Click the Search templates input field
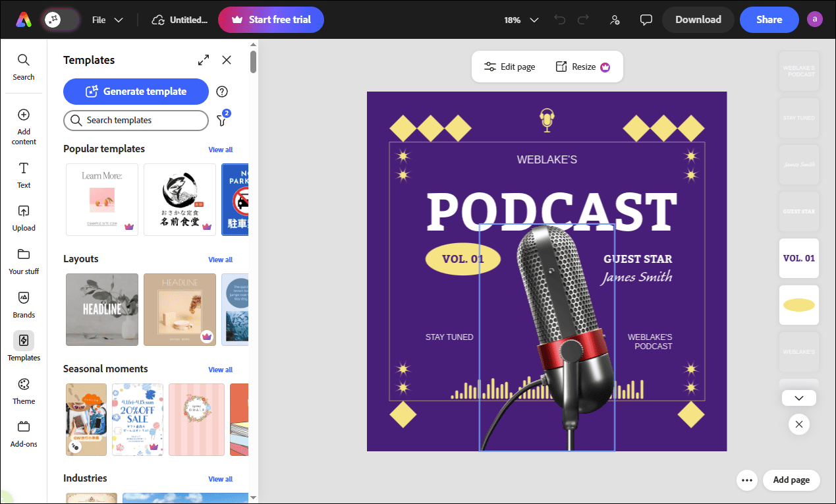Viewport: 836px width, 504px height. pyautogui.click(x=136, y=121)
